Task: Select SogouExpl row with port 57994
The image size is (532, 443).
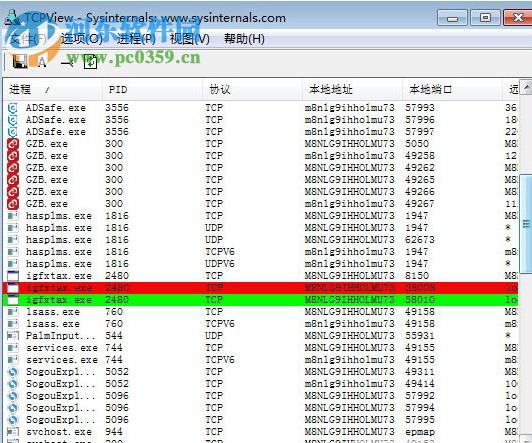Action: [x=261, y=408]
